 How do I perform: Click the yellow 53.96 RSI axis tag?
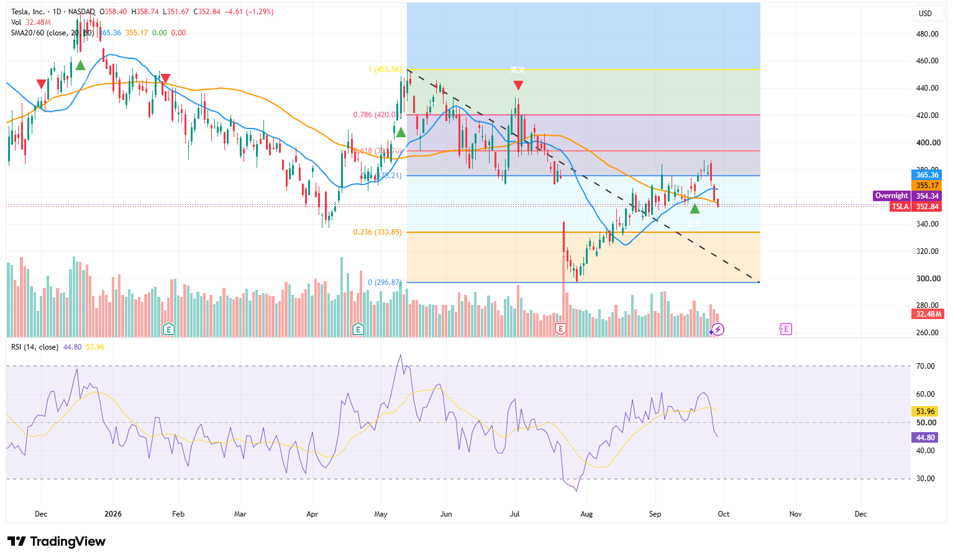coord(925,412)
